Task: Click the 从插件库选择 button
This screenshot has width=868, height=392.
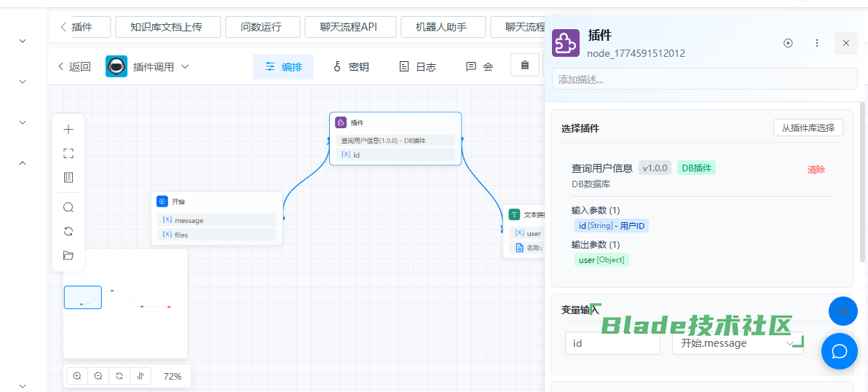Action: pyautogui.click(x=808, y=128)
